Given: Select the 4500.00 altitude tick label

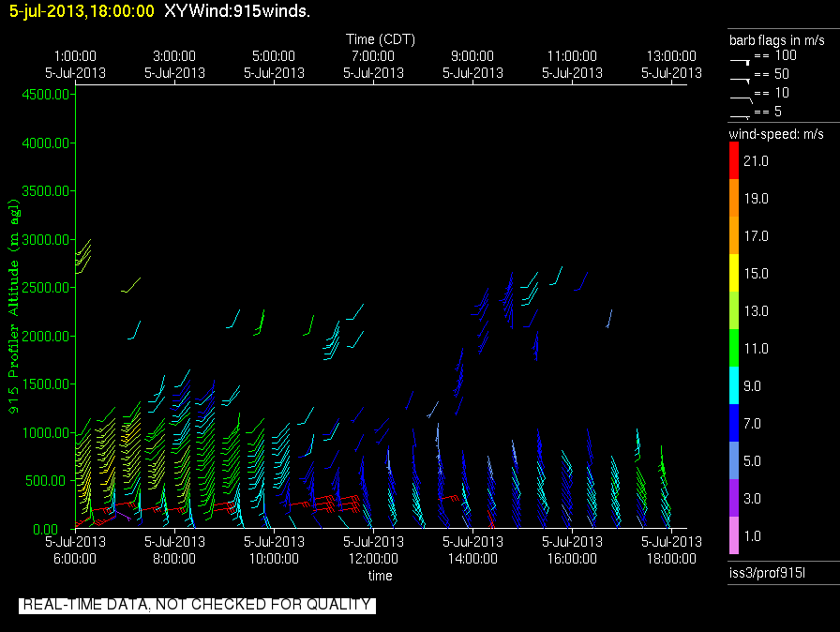Looking at the screenshot, I should point(46,95).
